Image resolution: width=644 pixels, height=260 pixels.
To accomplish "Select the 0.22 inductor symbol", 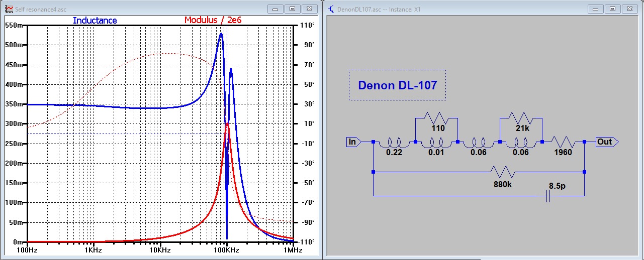I will click(394, 144).
